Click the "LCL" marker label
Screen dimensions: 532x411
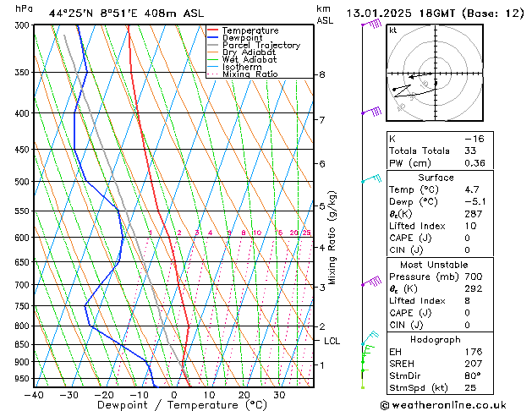tap(332, 341)
